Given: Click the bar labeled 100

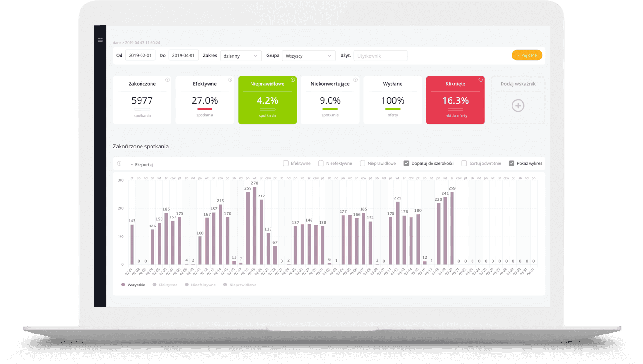Looking at the screenshot, I should (x=200, y=251).
